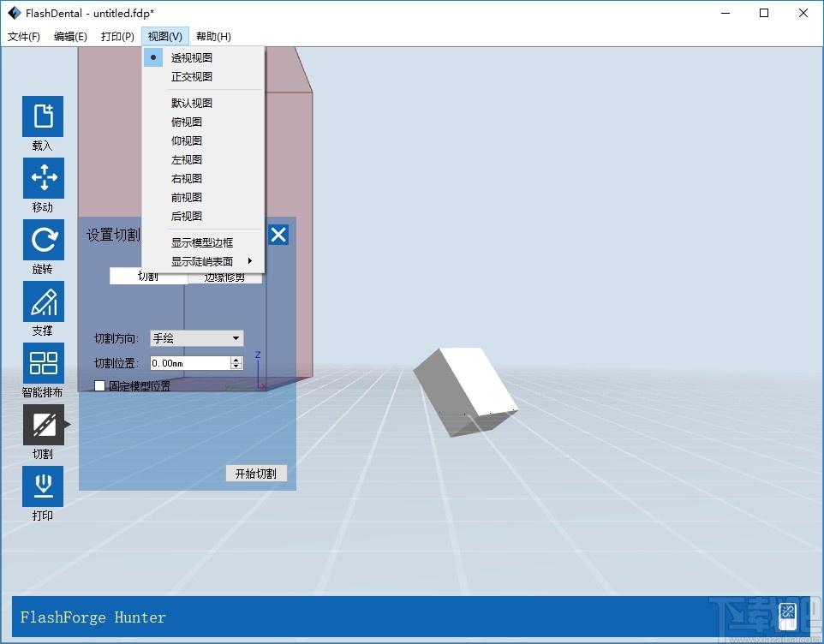Toggle the 切割 (Cut) tool icon
The image size is (824, 644).
click(44, 425)
